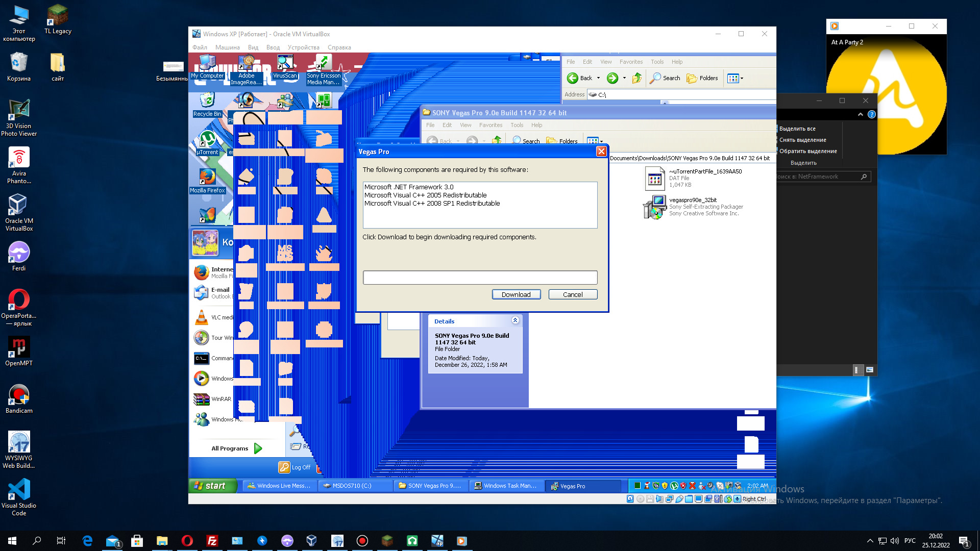Open the Устройства menu in VirtualBox
Image resolution: width=980 pixels, height=551 pixels.
tap(303, 47)
